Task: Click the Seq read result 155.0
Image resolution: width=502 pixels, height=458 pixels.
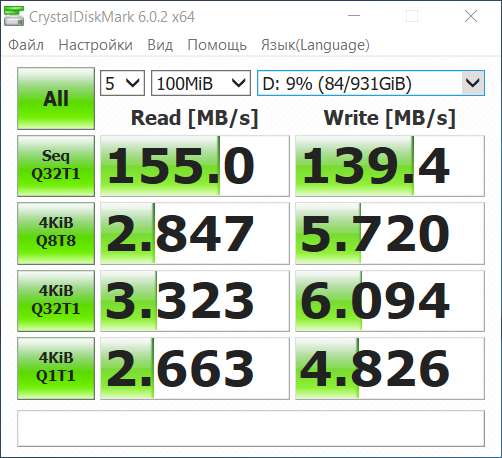Action: coord(195,166)
